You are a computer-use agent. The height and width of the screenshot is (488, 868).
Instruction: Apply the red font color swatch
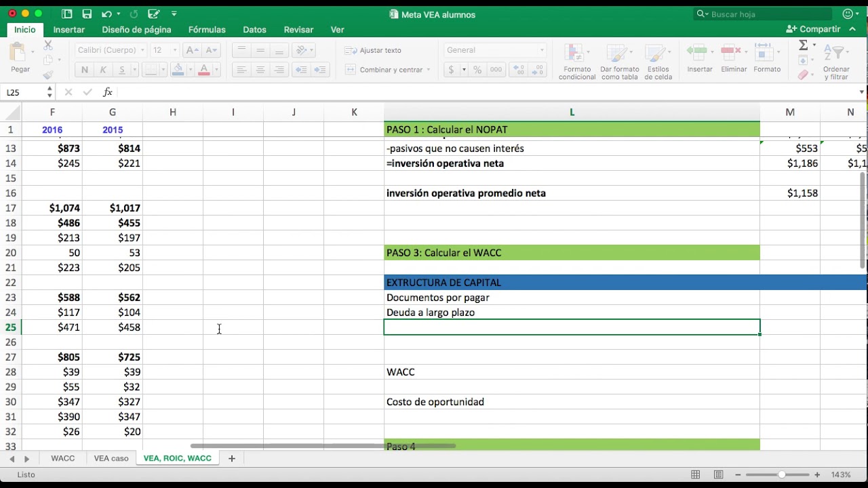(205, 70)
